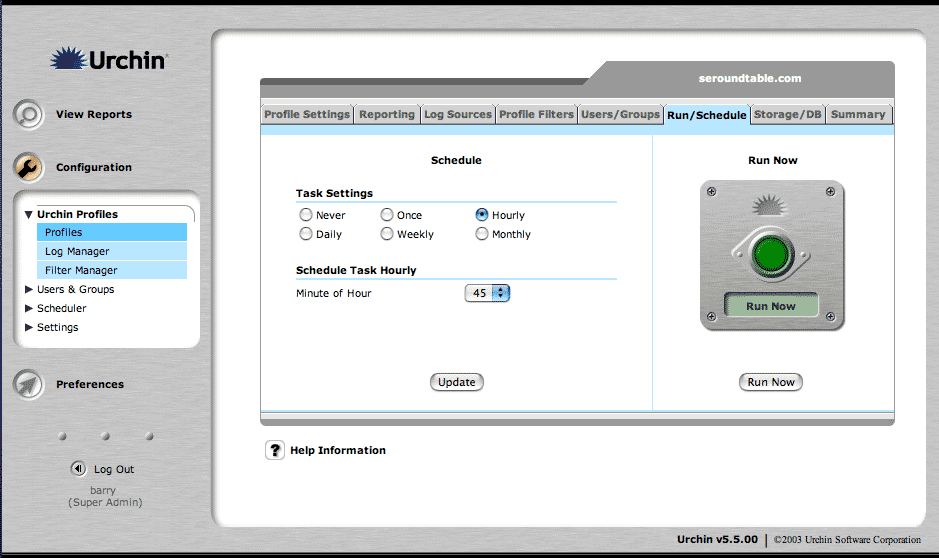939x558 pixels.
Task: Select the Weekly radio button
Action: coord(387,233)
